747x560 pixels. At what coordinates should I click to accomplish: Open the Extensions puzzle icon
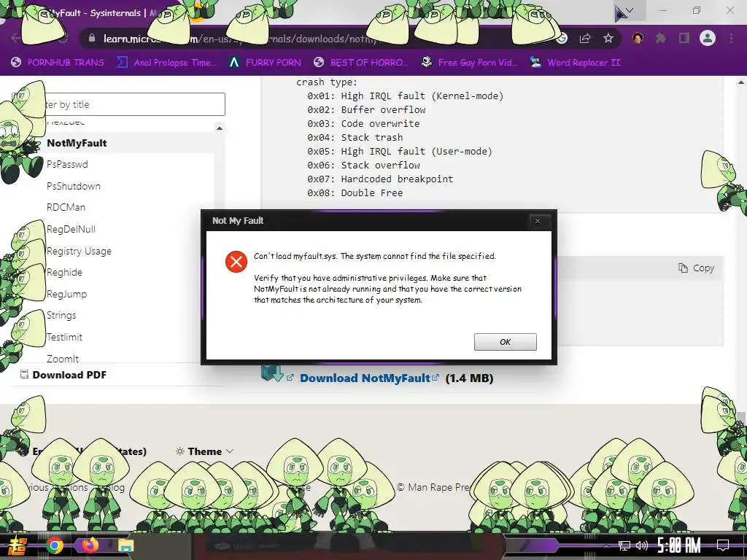[661, 38]
